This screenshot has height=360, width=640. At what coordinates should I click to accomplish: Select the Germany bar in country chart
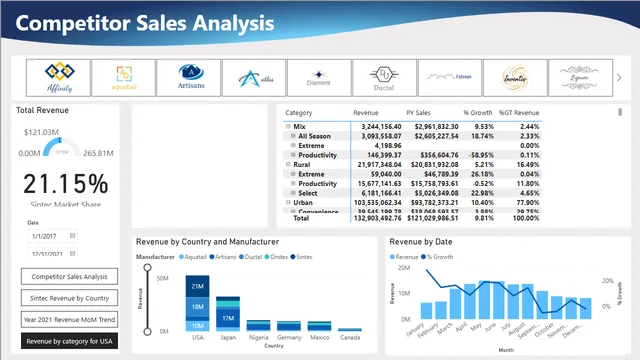289,326
